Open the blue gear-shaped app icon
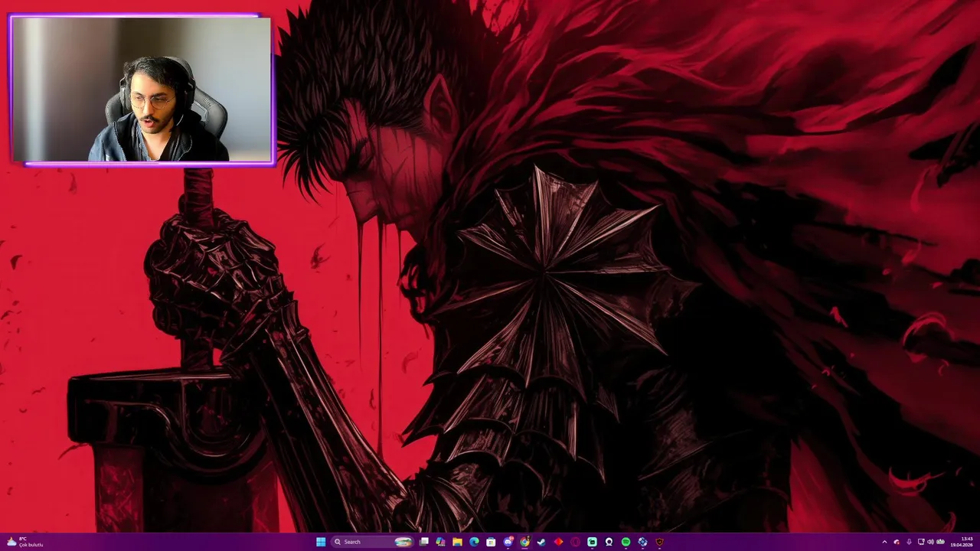The image size is (980, 551). (x=642, y=542)
